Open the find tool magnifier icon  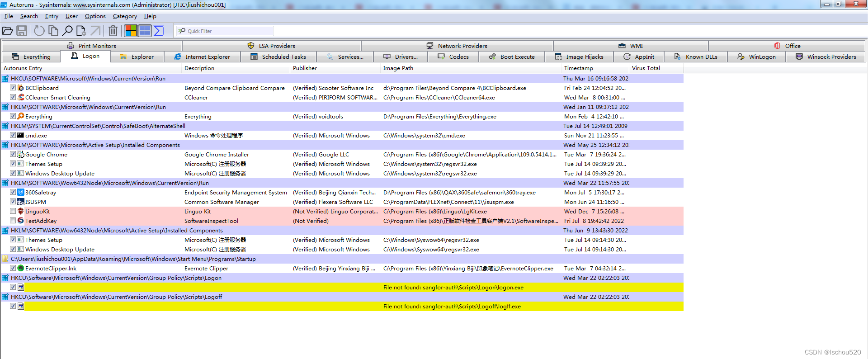click(x=67, y=31)
